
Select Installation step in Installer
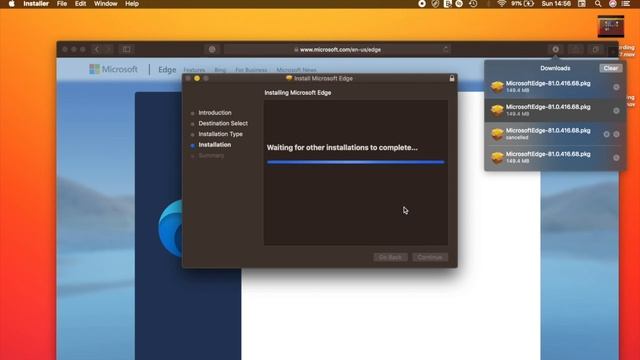click(x=215, y=144)
